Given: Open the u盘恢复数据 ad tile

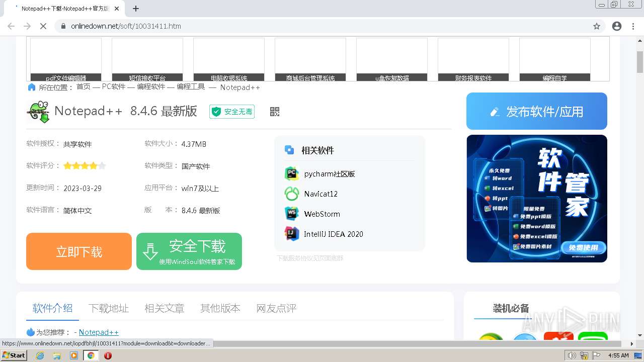Looking at the screenshot, I should click(x=392, y=59).
